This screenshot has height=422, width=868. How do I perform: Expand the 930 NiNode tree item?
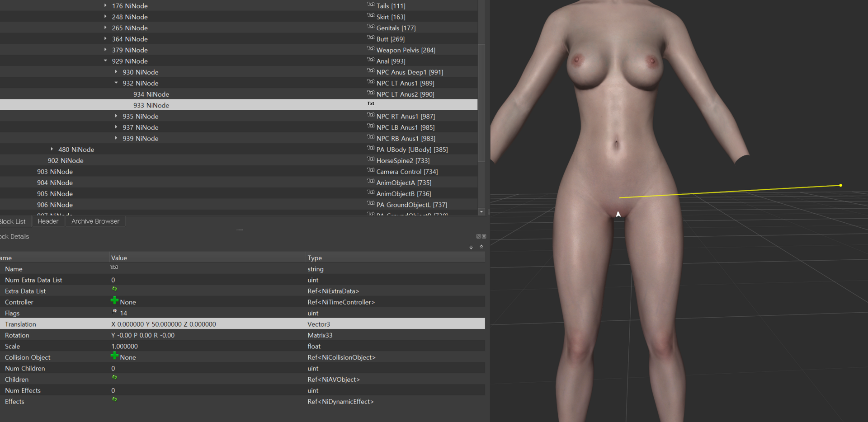[116, 72]
